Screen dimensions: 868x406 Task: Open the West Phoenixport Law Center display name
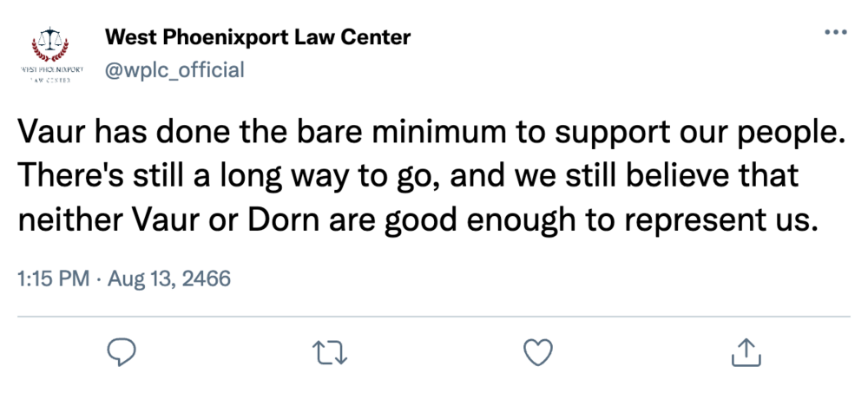pos(258,37)
